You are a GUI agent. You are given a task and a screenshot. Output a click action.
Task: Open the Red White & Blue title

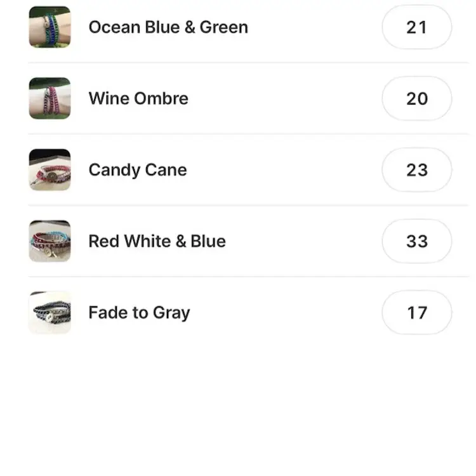(x=157, y=241)
